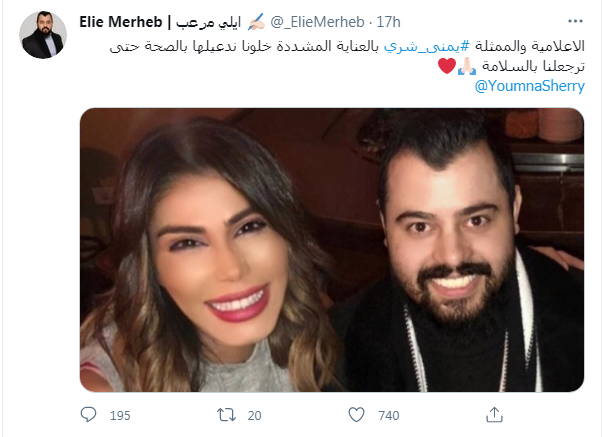Click the 740 likes count
This screenshot has height=437, width=603.
tap(389, 415)
